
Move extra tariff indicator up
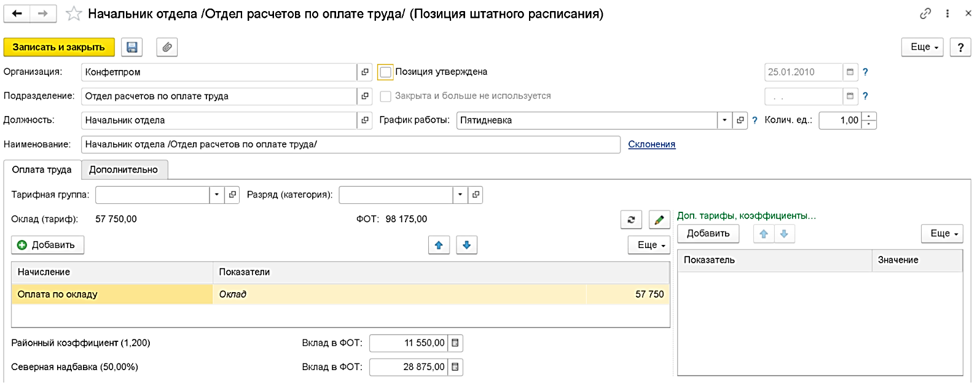(764, 234)
